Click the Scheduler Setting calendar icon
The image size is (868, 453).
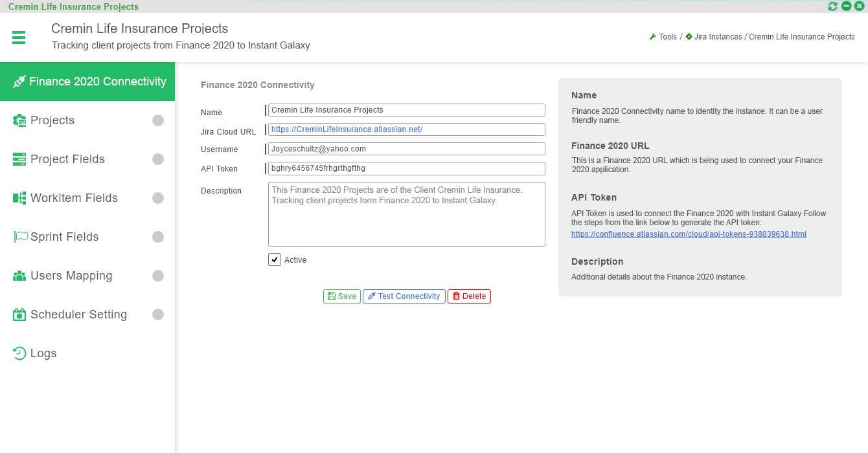(x=19, y=315)
